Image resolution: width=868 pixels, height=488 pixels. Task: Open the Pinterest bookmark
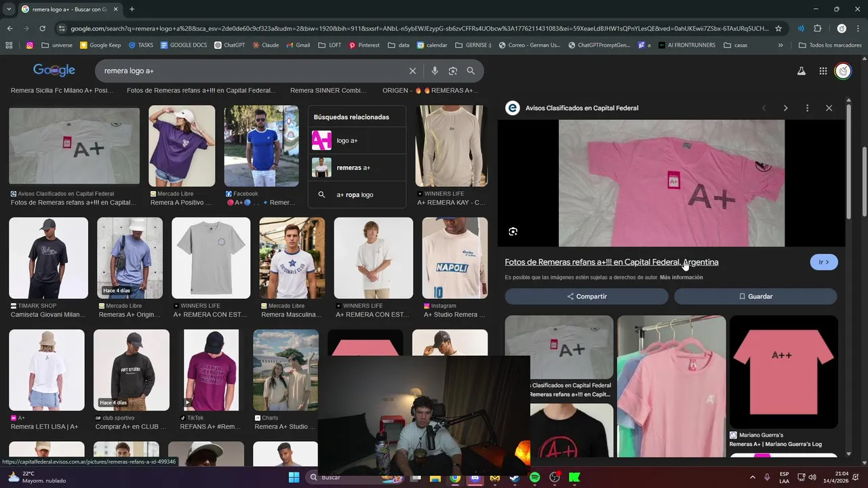[x=364, y=45]
